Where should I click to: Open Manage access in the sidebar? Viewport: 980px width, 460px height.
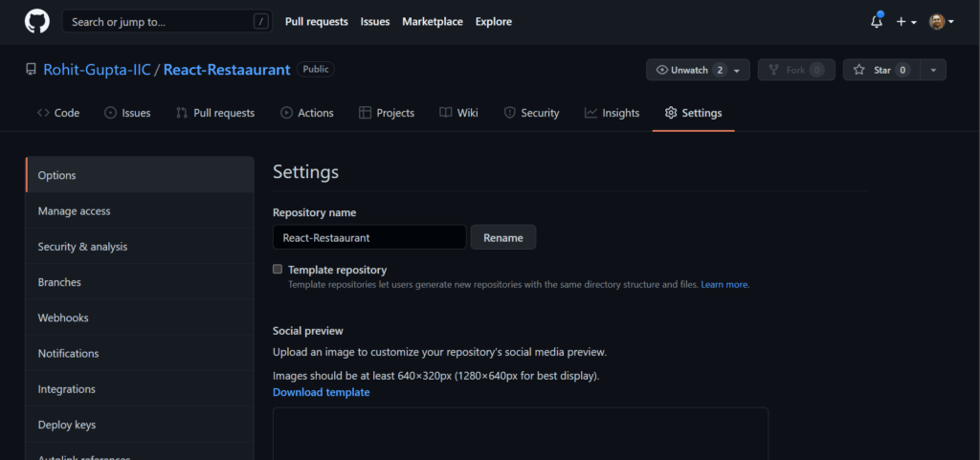point(140,211)
